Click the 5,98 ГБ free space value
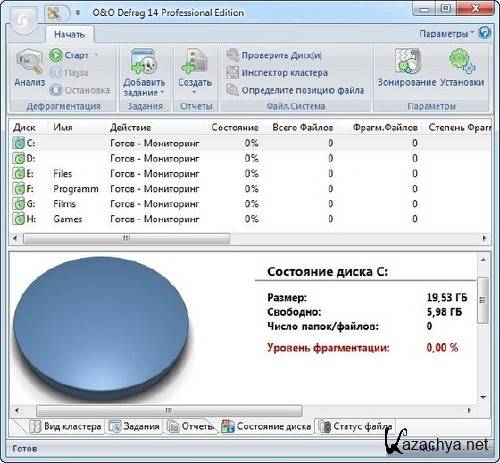500x463 pixels. click(x=444, y=312)
